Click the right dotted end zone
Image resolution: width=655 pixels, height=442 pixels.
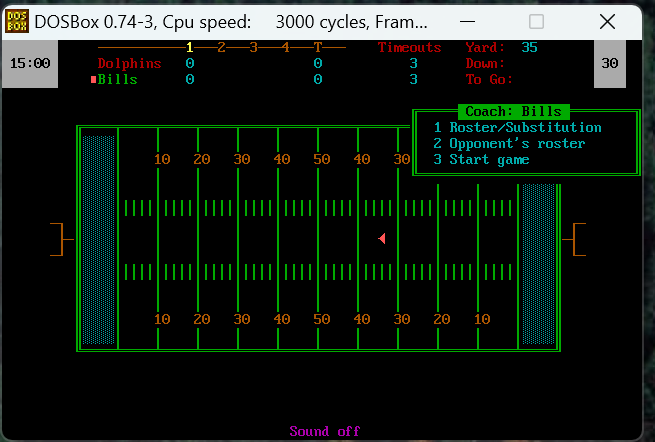tap(537, 264)
